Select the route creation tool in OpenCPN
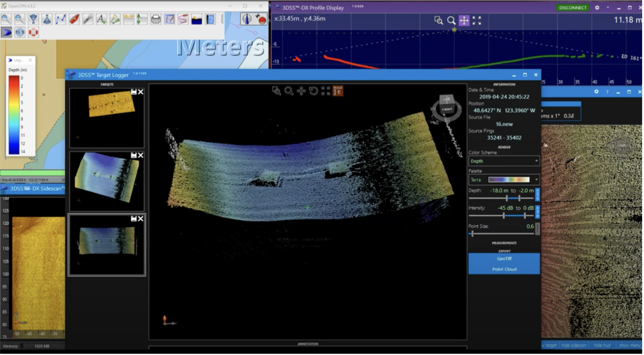 coord(60,19)
